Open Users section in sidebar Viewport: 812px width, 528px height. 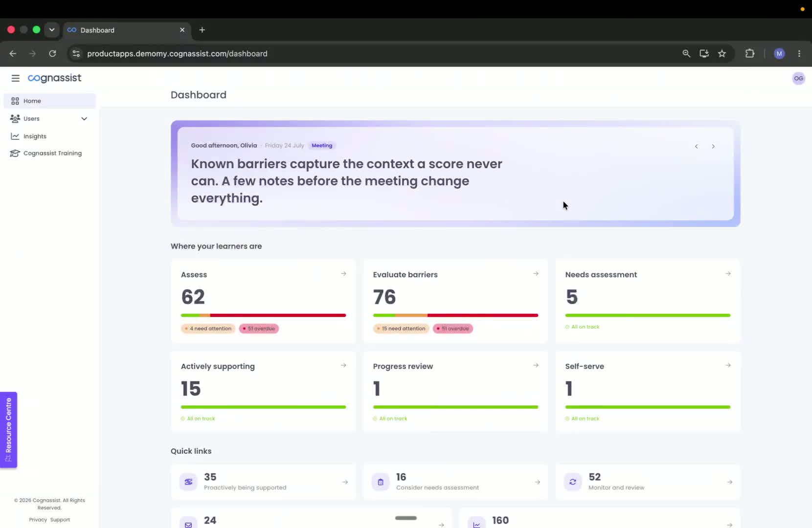coord(49,118)
